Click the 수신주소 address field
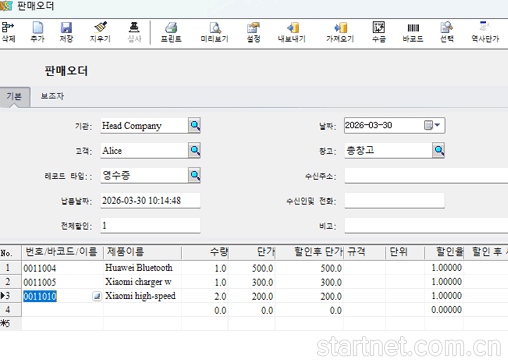The image size is (508, 361). 426,176
